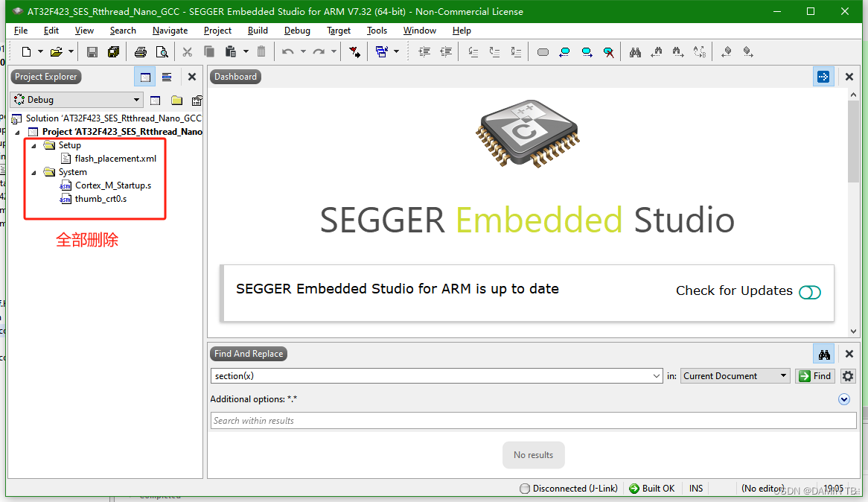
Task: Open the search text history dropdown arrow
Action: pyautogui.click(x=656, y=376)
